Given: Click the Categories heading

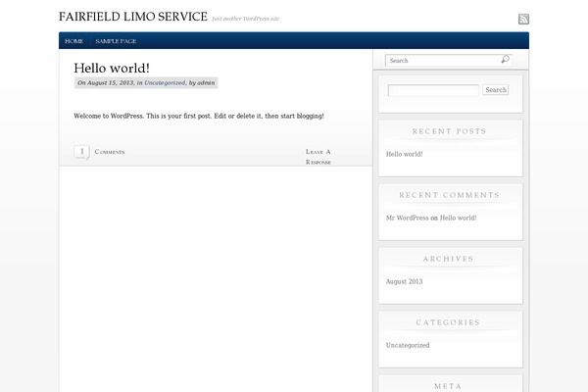Looking at the screenshot, I should (x=448, y=322).
